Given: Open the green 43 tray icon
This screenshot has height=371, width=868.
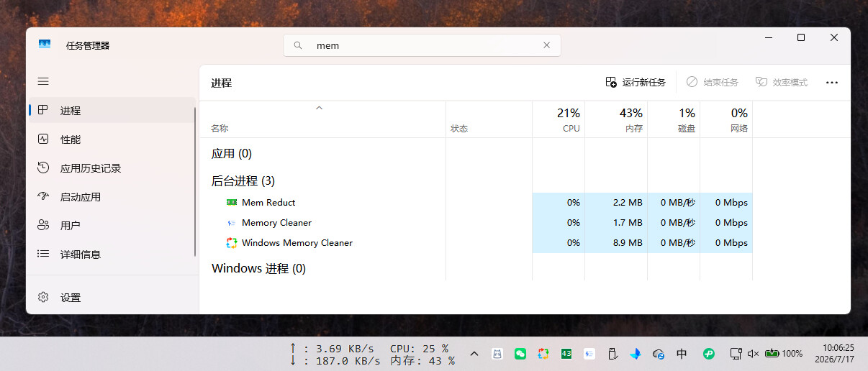Looking at the screenshot, I should click(x=566, y=354).
